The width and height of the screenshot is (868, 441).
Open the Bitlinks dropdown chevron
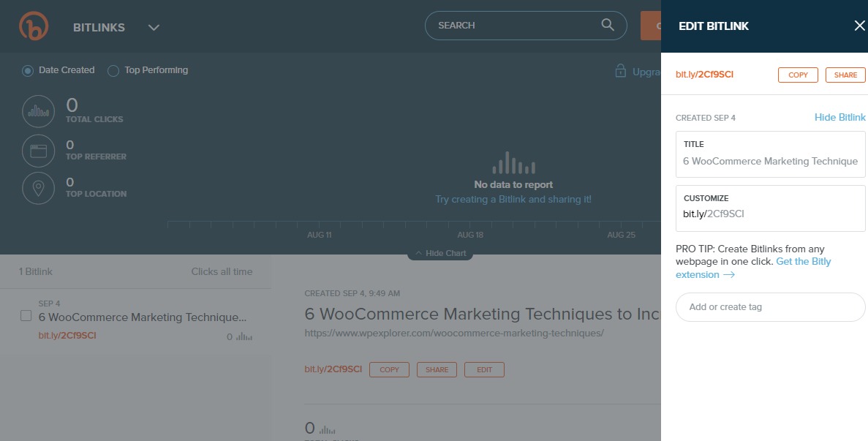pyautogui.click(x=154, y=27)
